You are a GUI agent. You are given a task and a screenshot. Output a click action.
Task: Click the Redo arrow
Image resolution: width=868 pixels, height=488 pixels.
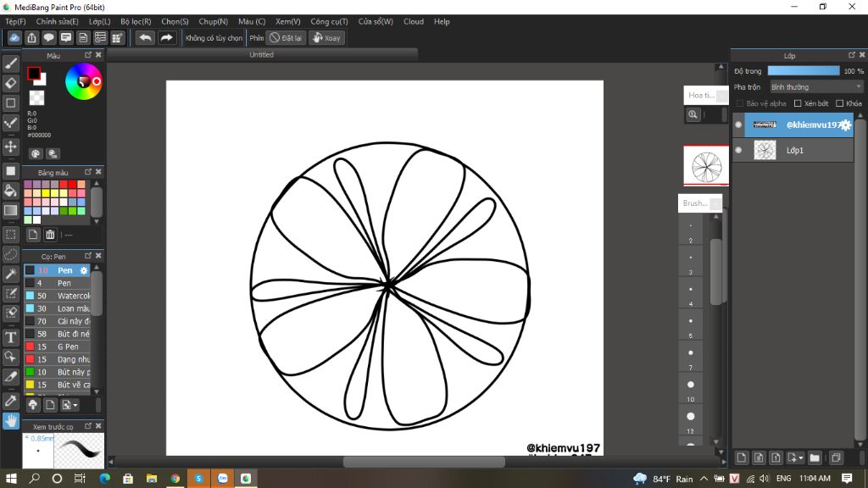[x=166, y=37]
